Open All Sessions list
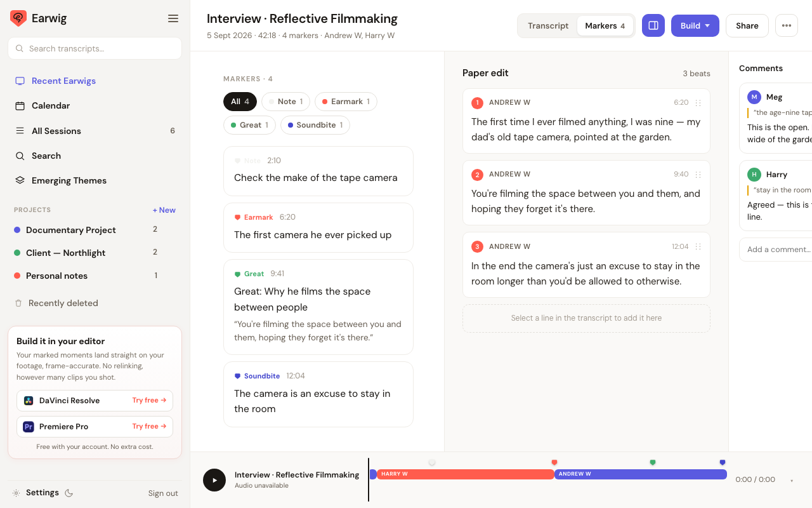Screen dimensions: 812x508 tap(95, 131)
